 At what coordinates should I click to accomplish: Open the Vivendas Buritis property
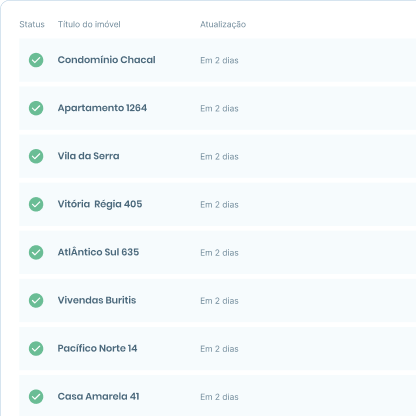(x=97, y=300)
